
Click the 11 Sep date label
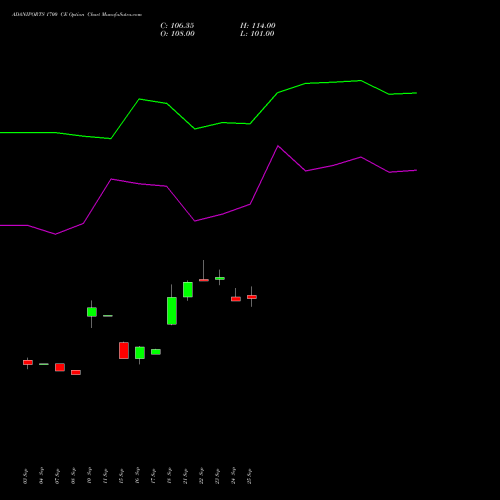tap(106, 476)
